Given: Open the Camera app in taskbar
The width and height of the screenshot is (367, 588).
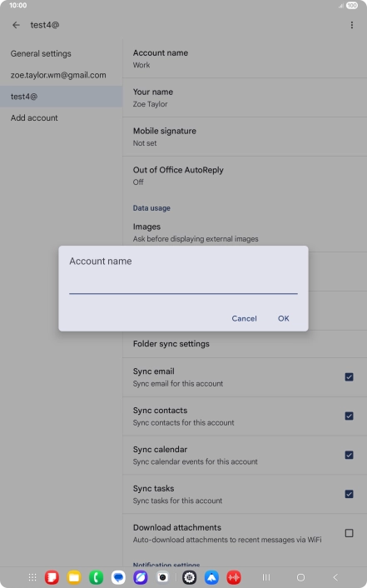Looking at the screenshot, I should (162, 577).
